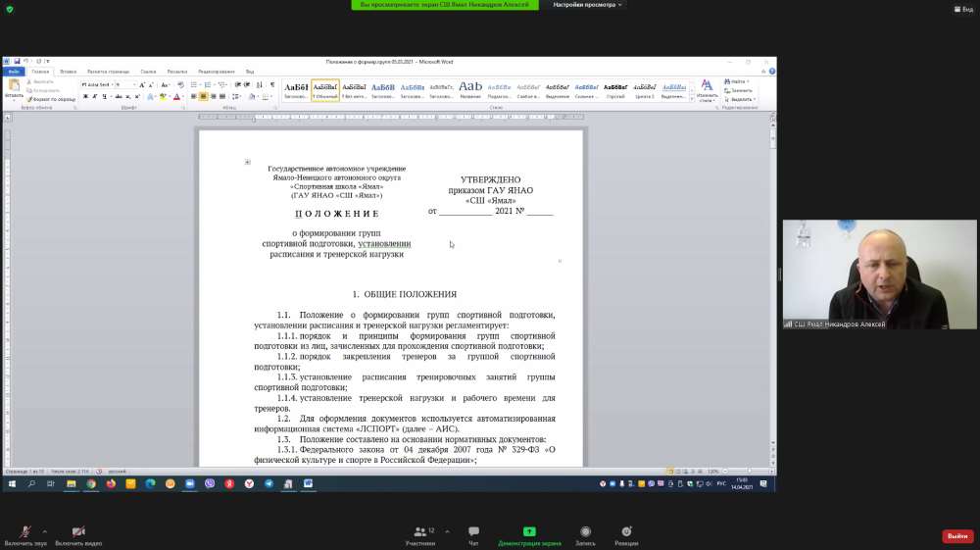This screenshot has width=980, height=550.
Task: Open the change case dropdown
Action: tap(165, 85)
